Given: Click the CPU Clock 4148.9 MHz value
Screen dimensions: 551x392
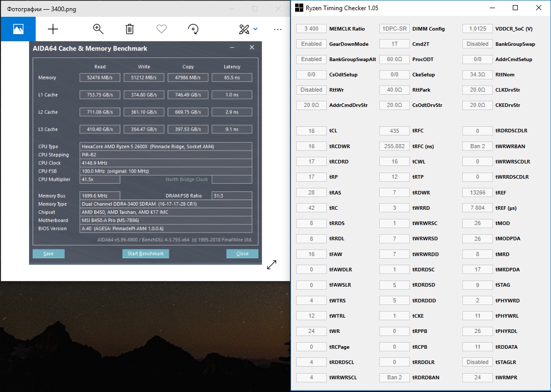Looking at the screenshot, I should pos(166,163).
